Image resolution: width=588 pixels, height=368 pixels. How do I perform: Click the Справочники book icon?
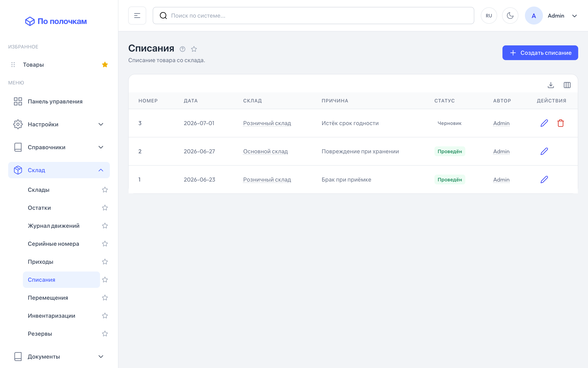[18, 147]
